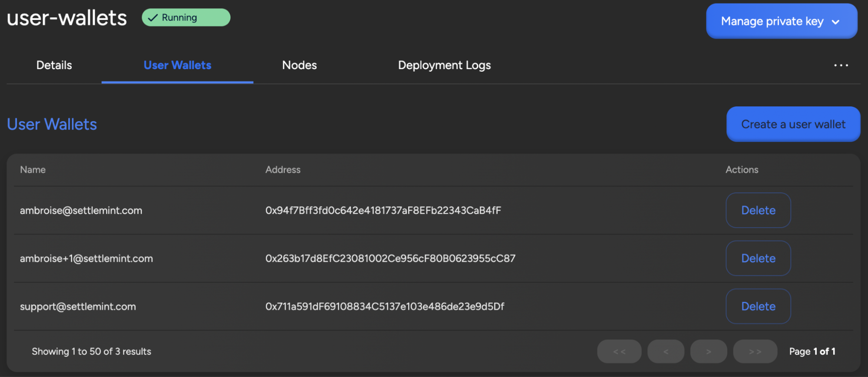Open the three-dots more options menu

point(841,65)
